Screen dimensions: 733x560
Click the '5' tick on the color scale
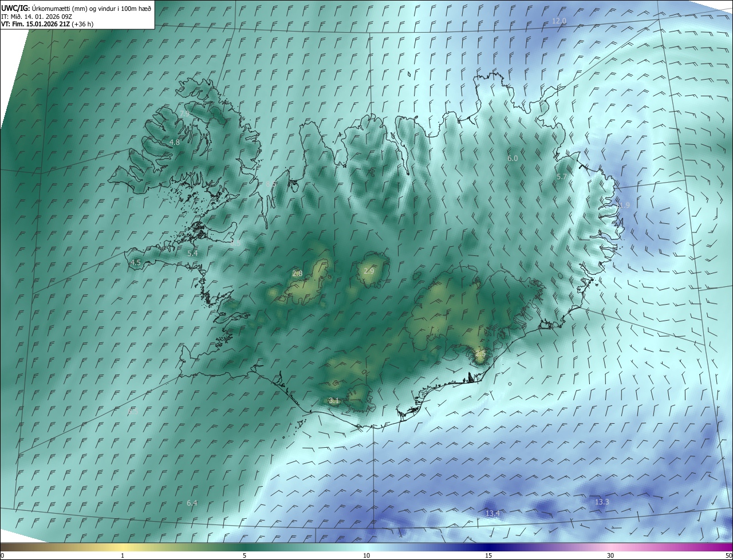click(245, 555)
